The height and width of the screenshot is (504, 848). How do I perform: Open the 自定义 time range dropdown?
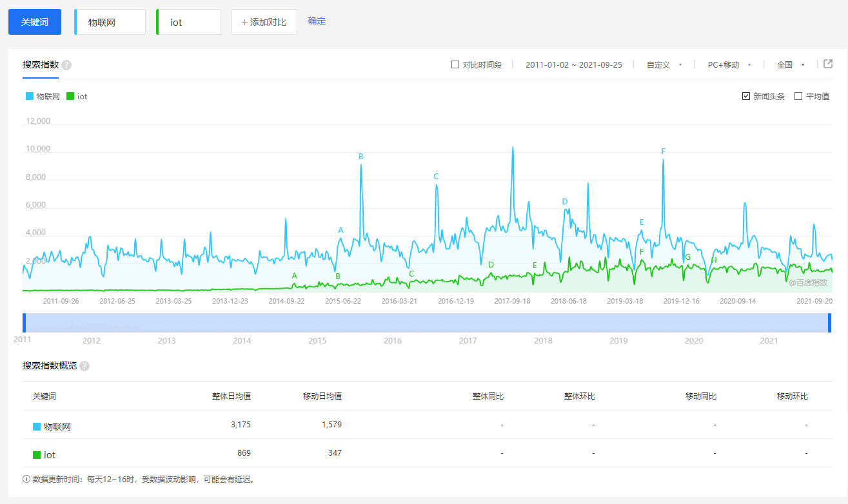664,65
